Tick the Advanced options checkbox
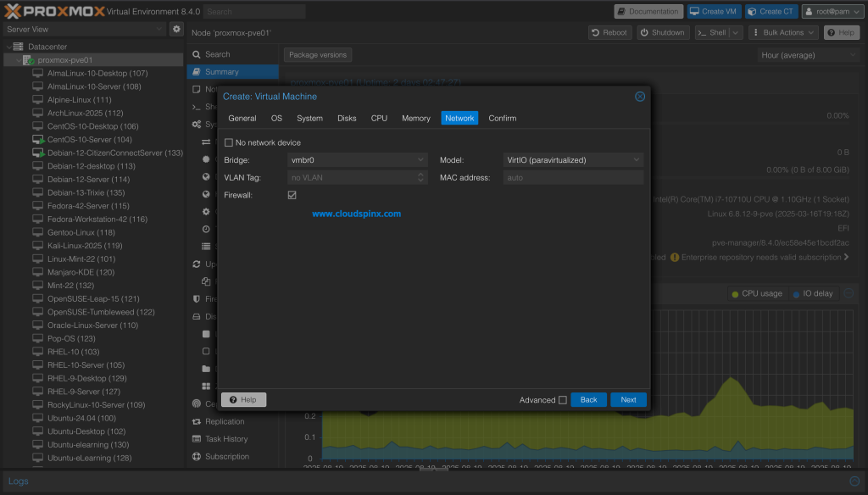This screenshot has height=495, width=868. (563, 400)
